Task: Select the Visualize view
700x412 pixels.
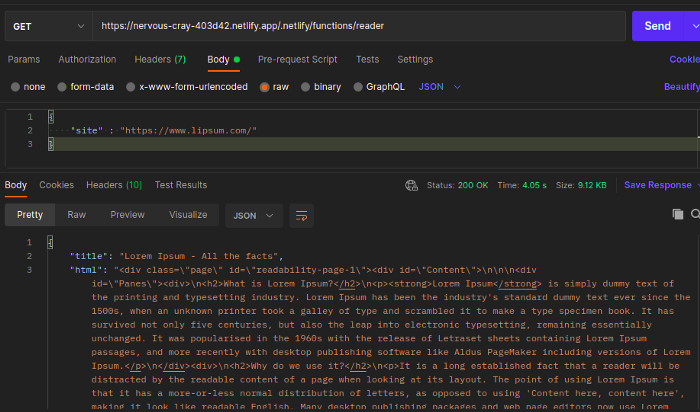Action: [188, 215]
